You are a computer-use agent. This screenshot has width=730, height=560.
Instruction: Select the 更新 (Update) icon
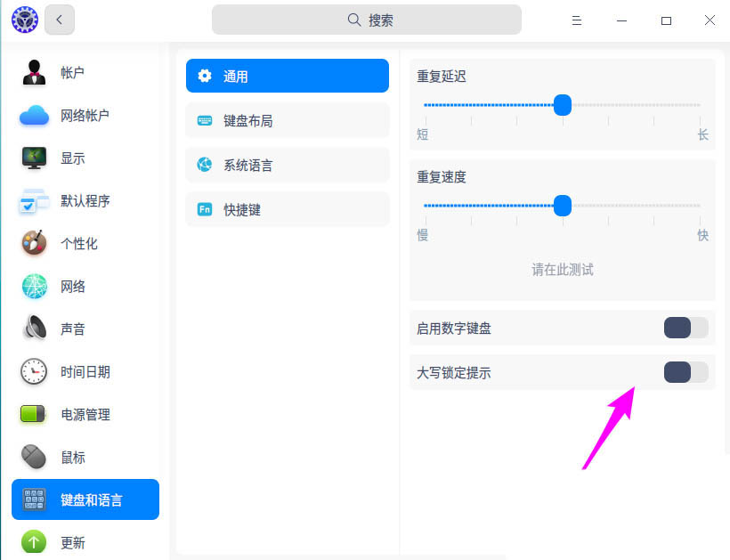[x=33, y=542]
